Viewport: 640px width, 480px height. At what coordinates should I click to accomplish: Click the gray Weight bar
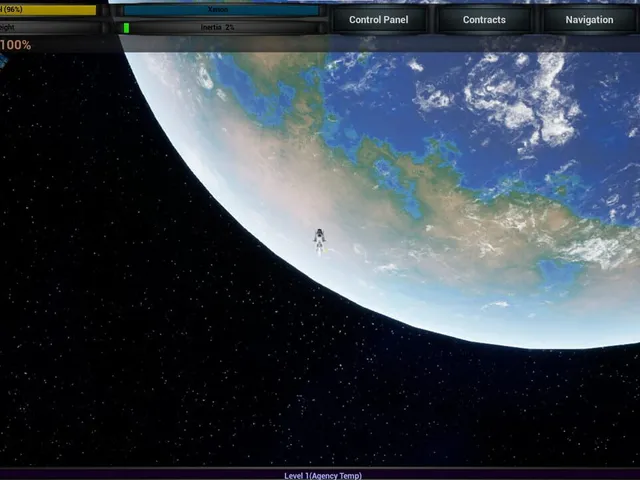tap(49, 28)
